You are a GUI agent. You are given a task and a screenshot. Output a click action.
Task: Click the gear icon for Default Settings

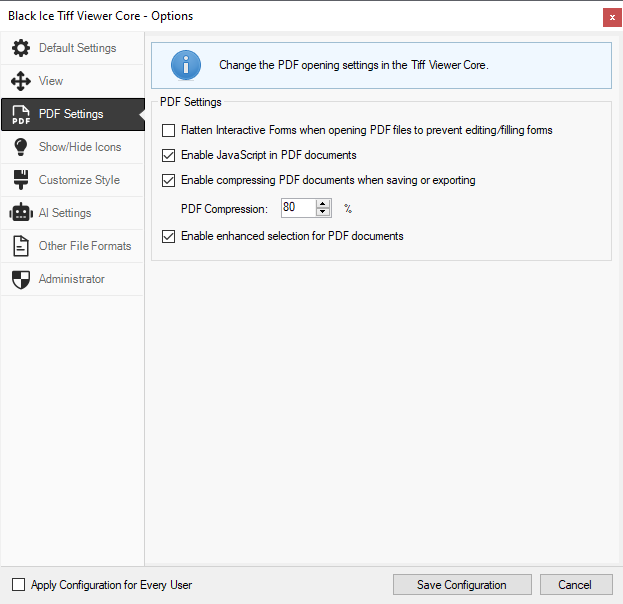click(x=21, y=48)
